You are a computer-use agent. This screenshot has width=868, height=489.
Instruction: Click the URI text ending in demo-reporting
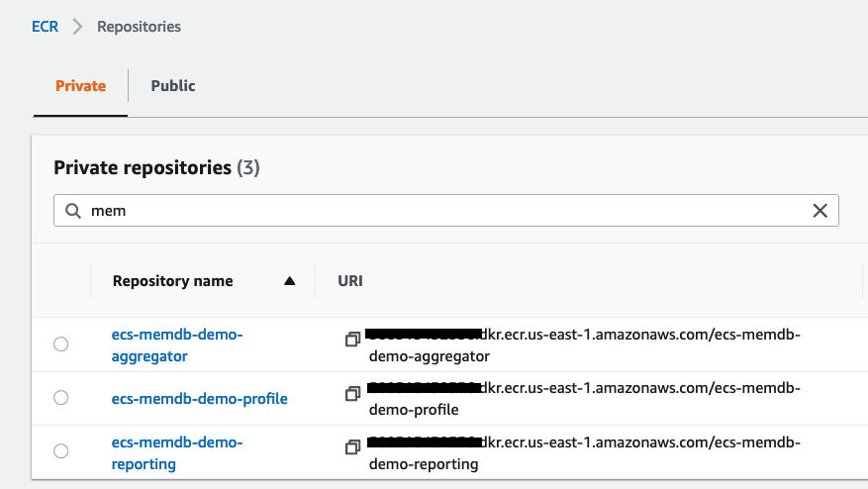tap(584, 453)
